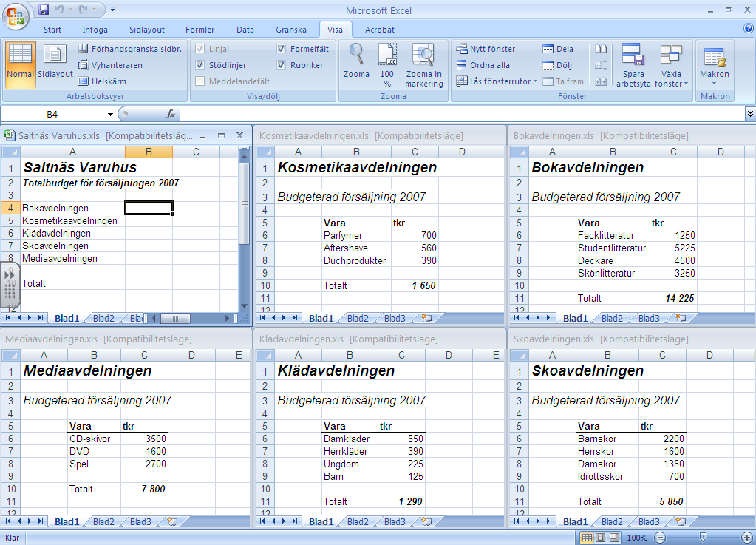Click Page Layout view button in status bar
This screenshot has width=756, height=545.
click(x=600, y=538)
